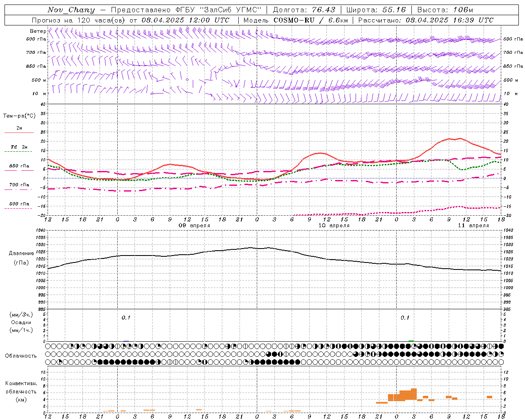Click the '500 м' wind level label on left
The width and height of the screenshot is (525, 420).
39,80
